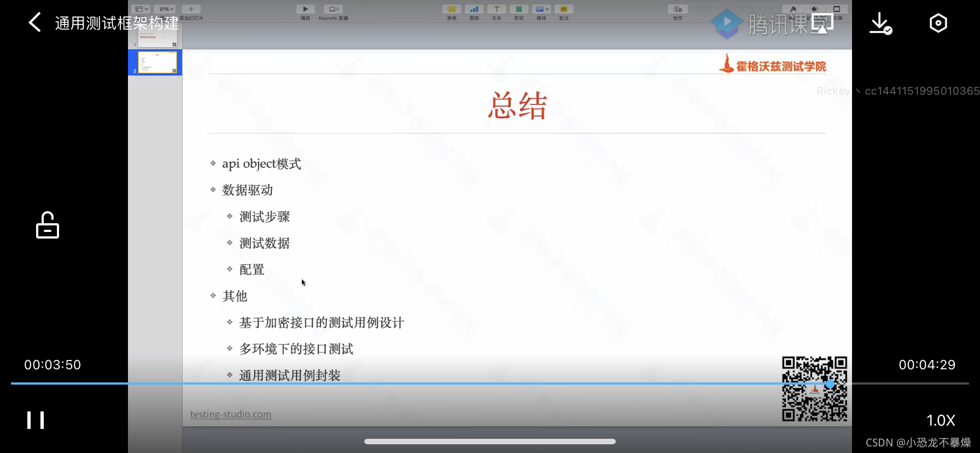
Task: Go back using the left arrow
Action: pos(34,22)
